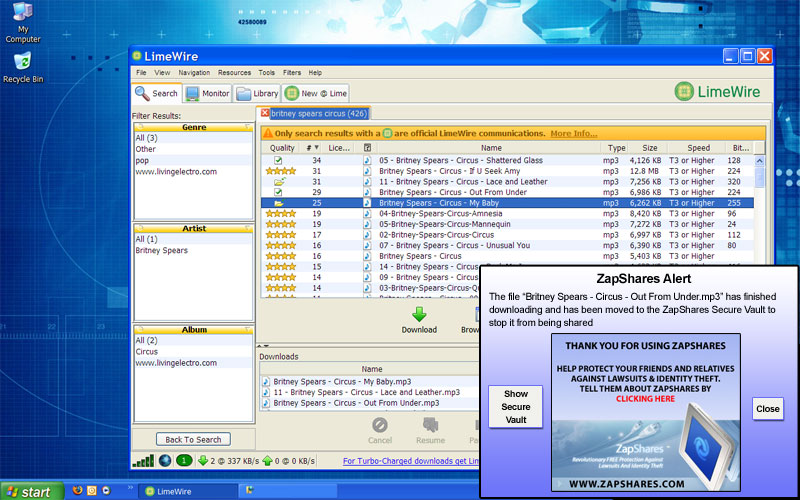The image size is (800, 500).
Task: Close the britney spears circus search tab
Action: 265,113
